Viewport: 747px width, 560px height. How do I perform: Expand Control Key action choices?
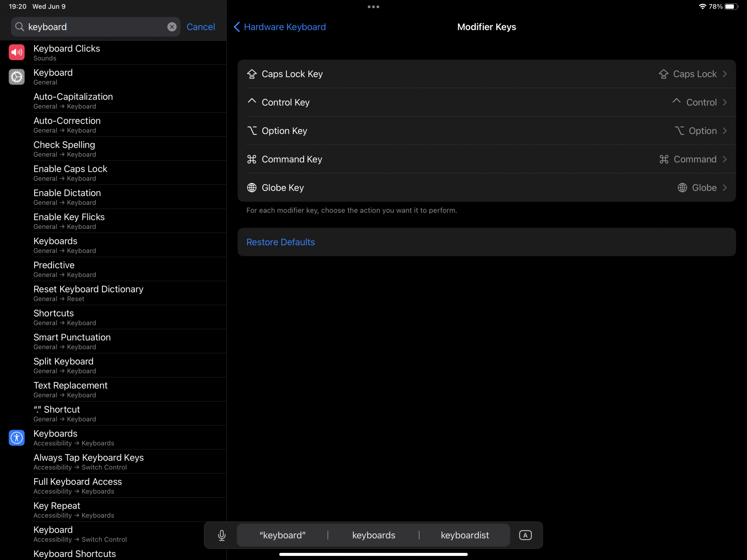(x=486, y=102)
